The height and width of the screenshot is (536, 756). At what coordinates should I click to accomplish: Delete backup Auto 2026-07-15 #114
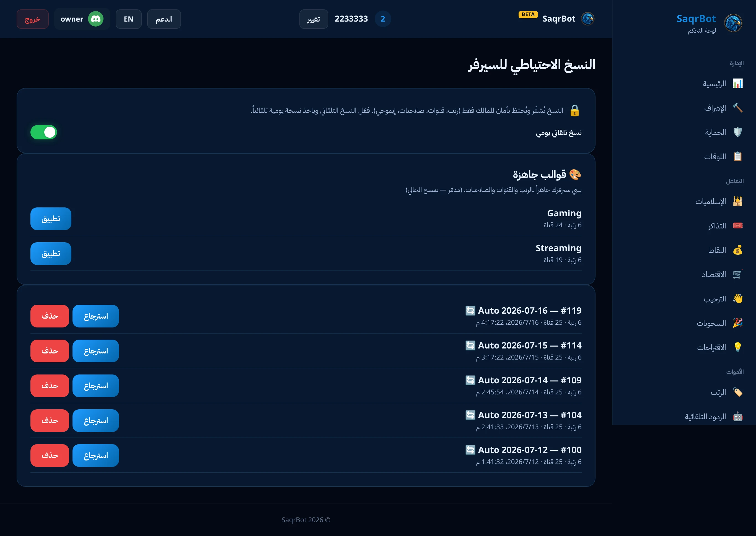(x=50, y=351)
